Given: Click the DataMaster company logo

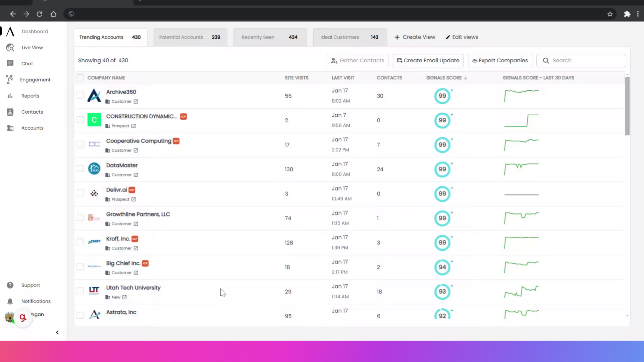Looking at the screenshot, I should tap(94, 169).
